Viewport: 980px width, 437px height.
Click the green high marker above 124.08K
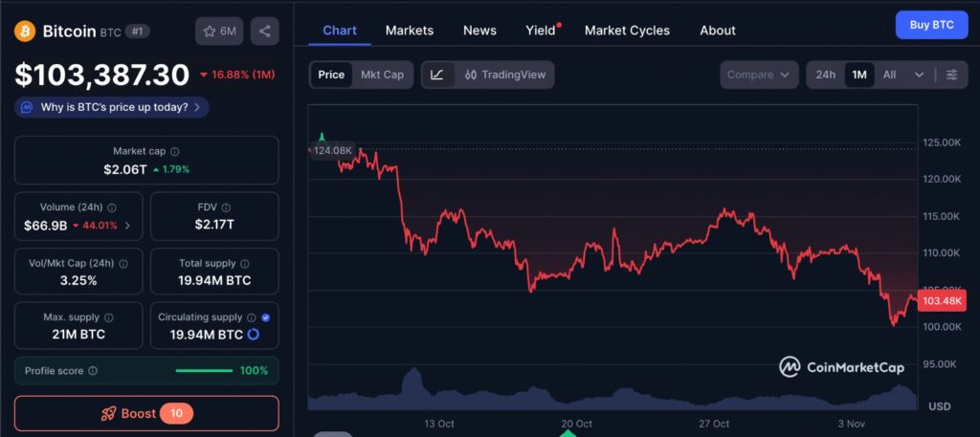322,137
